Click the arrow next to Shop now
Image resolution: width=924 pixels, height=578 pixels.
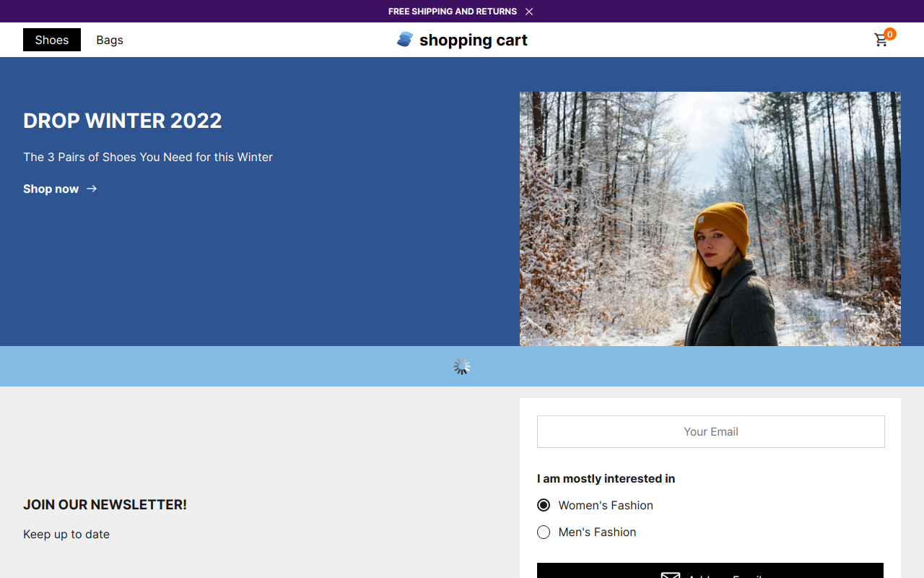pos(91,189)
